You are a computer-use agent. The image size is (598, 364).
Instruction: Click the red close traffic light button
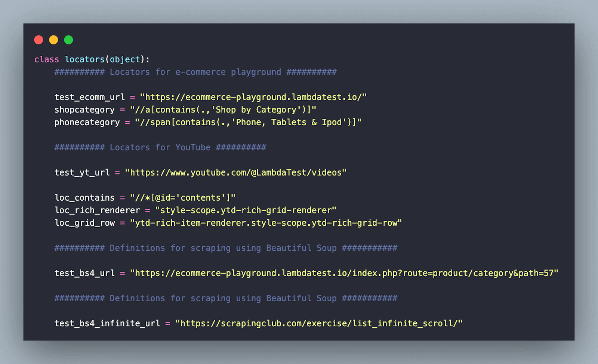pyautogui.click(x=39, y=40)
